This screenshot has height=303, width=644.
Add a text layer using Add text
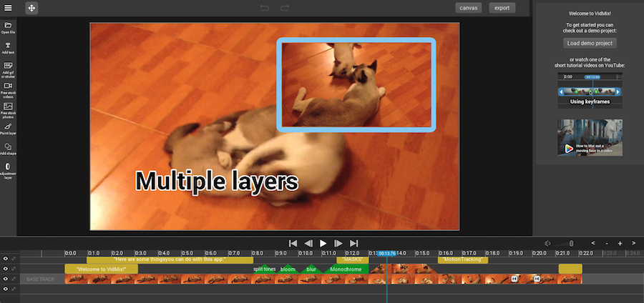(x=9, y=46)
